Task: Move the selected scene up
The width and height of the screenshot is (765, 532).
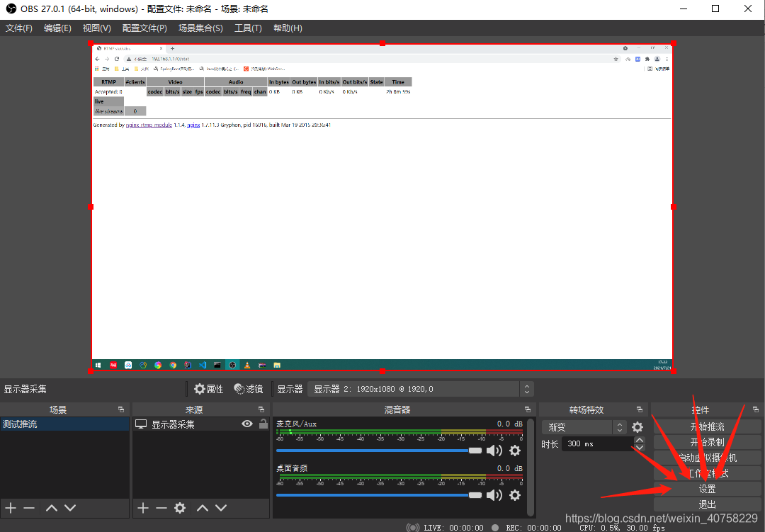Action: point(51,508)
